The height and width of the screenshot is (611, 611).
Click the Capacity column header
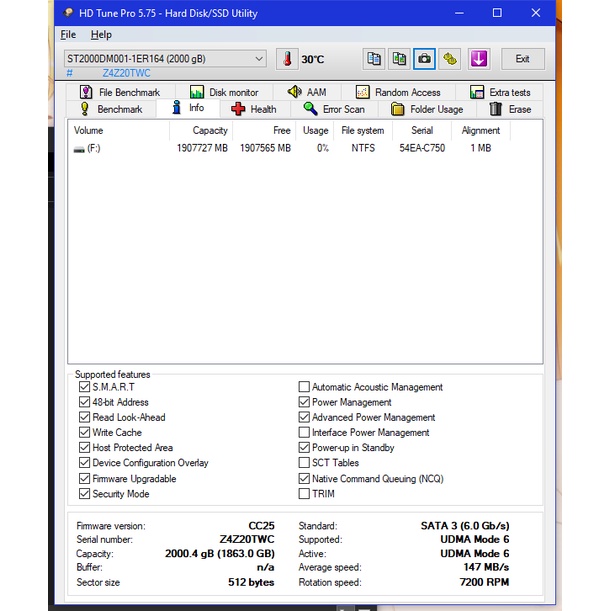pyautogui.click(x=209, y=130)
